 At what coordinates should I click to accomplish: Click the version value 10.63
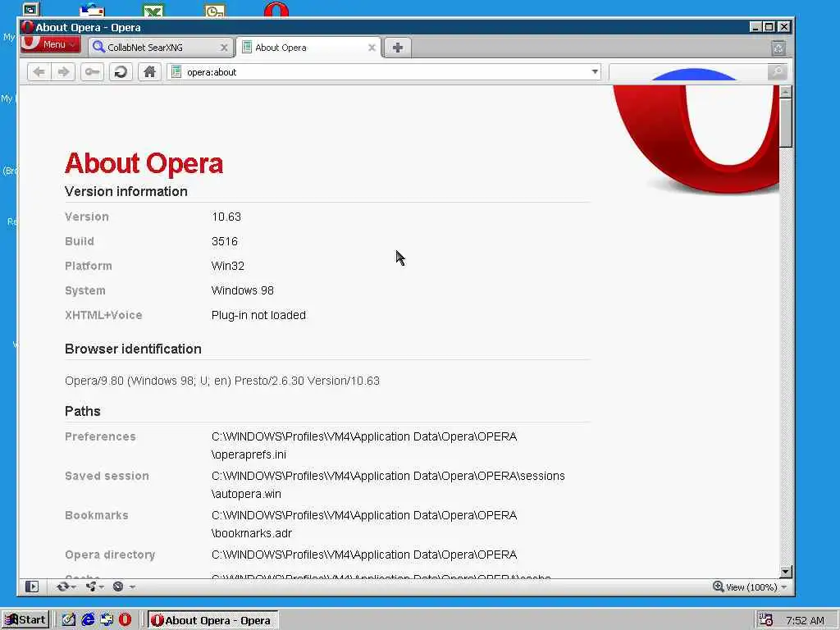226,217
